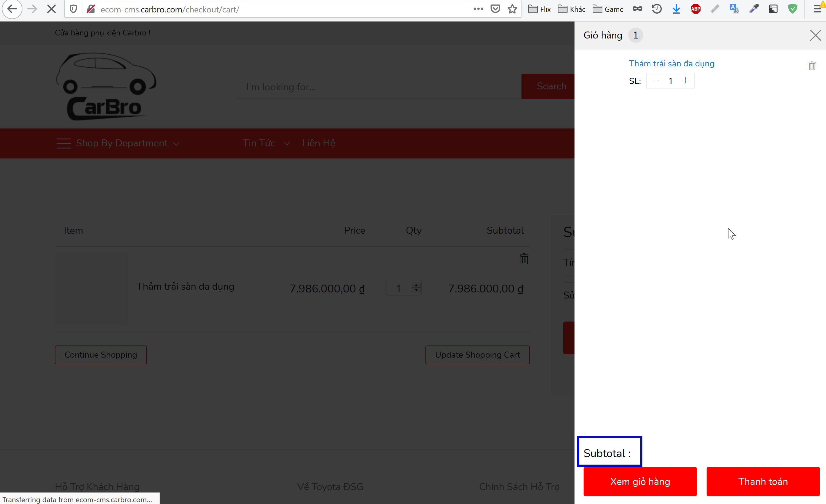Click the product thumbnail in cart table
The image size is (826, 504).
(91, 289)
